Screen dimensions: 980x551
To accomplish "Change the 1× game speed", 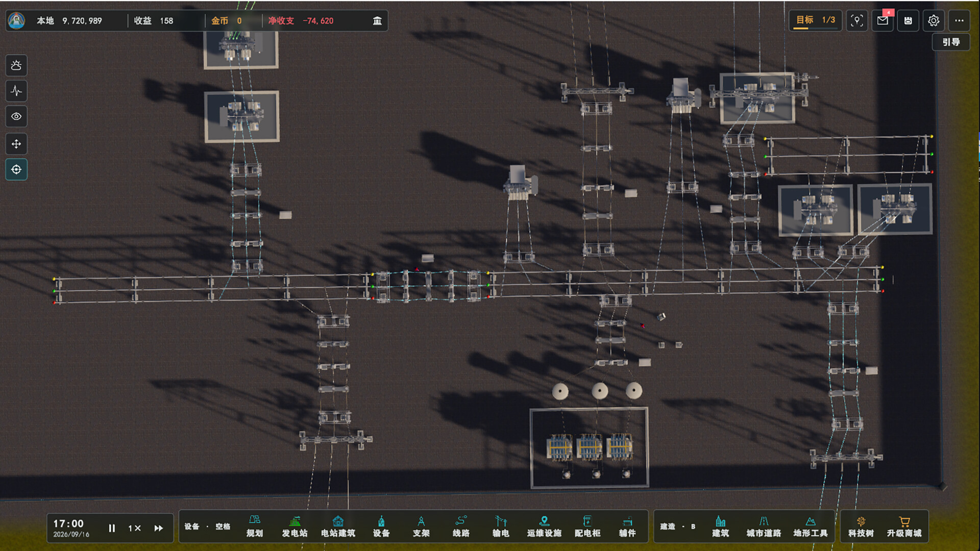I will pyautogui.click(x=134, y=528).
